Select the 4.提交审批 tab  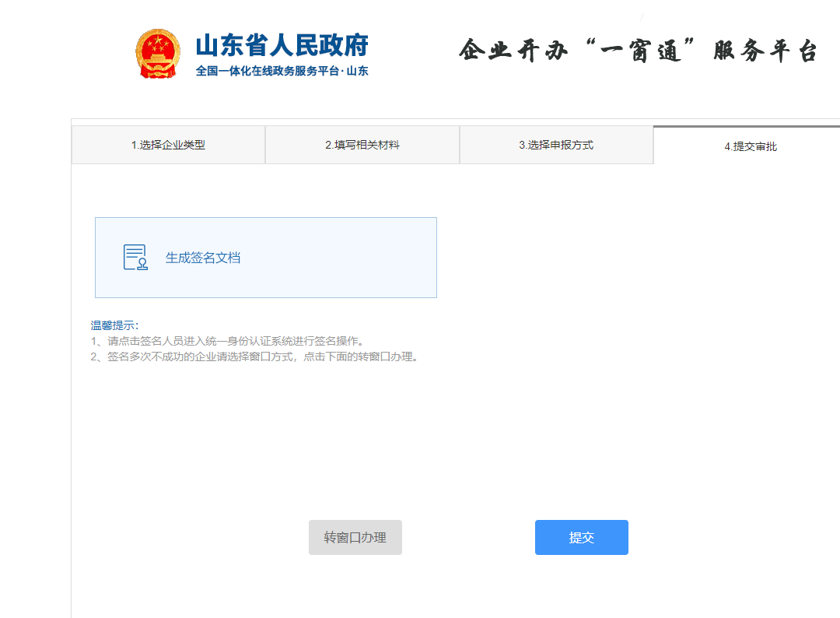750,146
